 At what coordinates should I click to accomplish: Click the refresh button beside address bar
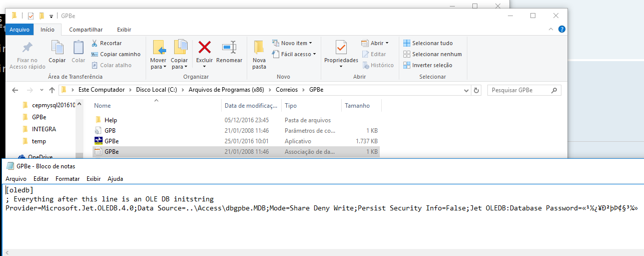[x=476, y=91]
